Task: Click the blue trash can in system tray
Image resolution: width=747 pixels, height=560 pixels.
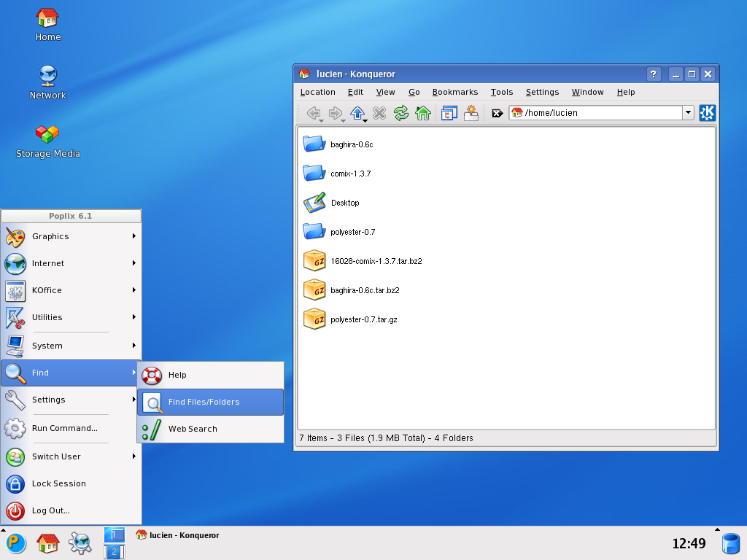Action: click(x=731, y=544)
